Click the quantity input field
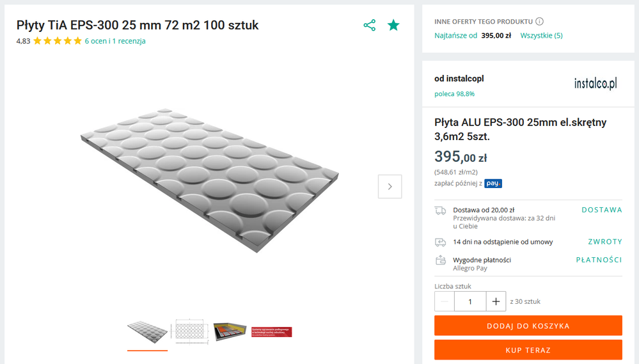The height and width of the screenshot is (364, 639). click(470, 301)
